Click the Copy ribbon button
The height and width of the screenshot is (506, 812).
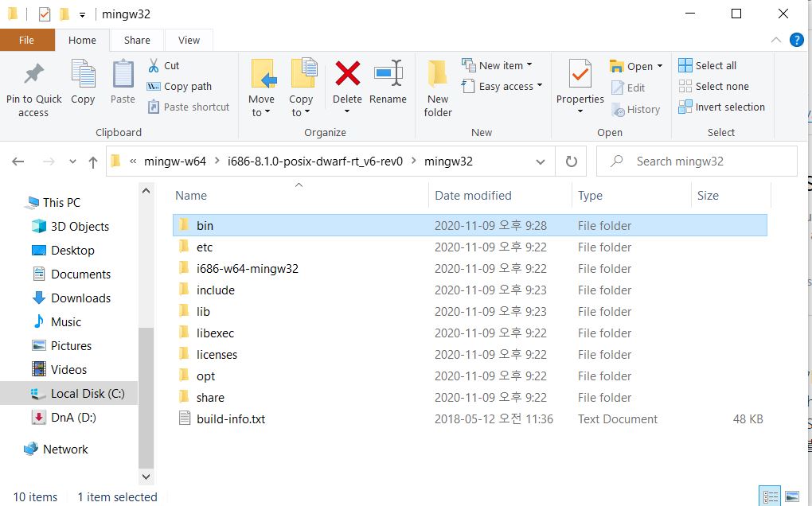(x=83, y=82)
